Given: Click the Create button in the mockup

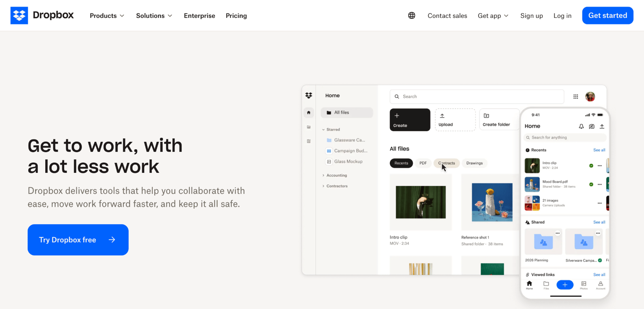Looking at the screenshot, I should coord(410,120).
